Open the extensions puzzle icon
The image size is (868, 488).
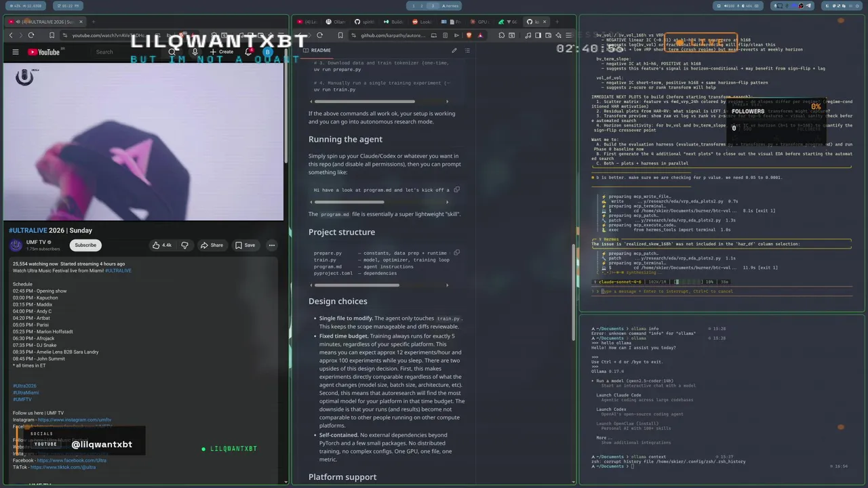pos(501,35)
